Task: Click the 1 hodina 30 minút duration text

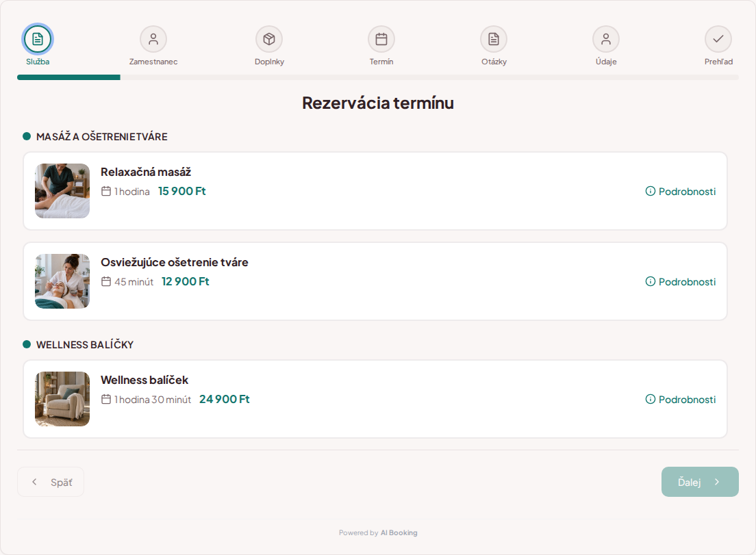Action: point(152,400)
